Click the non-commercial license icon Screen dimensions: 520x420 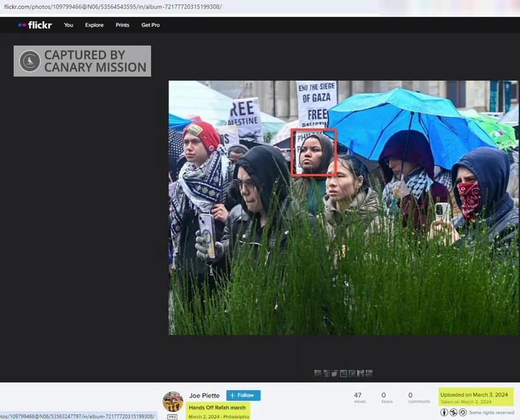click(453, 412)
